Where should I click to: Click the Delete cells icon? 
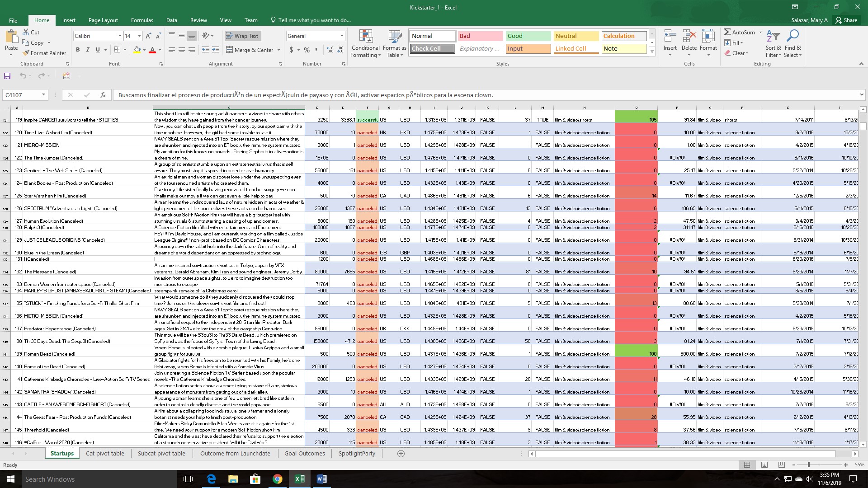click(x=689, y=37)
